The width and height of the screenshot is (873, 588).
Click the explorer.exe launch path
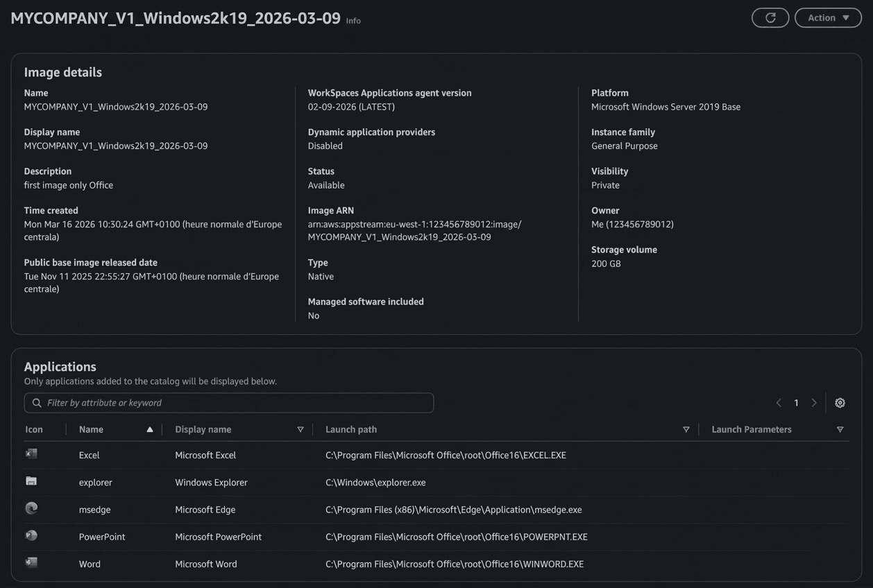tap(375, 483)
